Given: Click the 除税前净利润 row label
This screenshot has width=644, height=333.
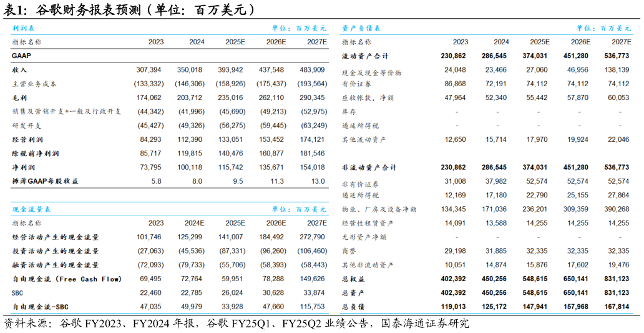Looking at the screenshot, I should coord(36,153).
